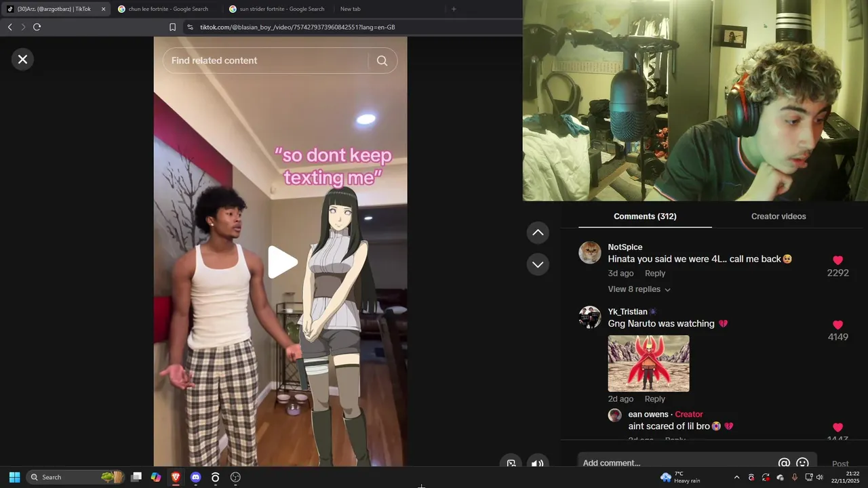Open the Windows Start menu
Image resolution: width=868 pixels, height=488 pixels.
tap(14, 477)
